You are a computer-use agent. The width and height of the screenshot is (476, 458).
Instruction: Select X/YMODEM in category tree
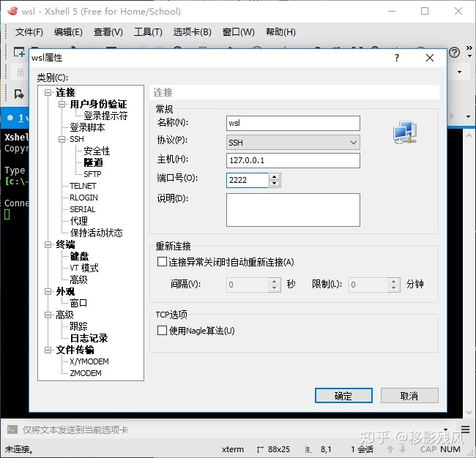pos(89,362)
